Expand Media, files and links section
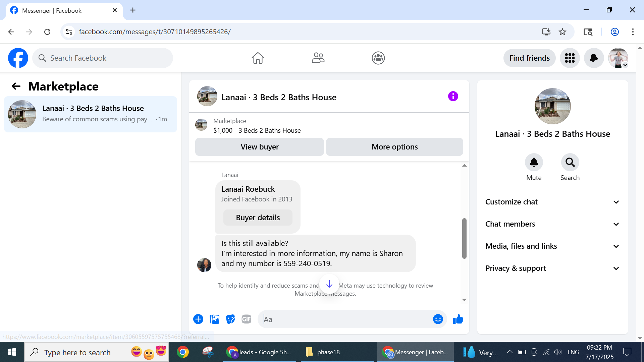The width and height of the screenshot is (644, 362). tap(552, 246)
